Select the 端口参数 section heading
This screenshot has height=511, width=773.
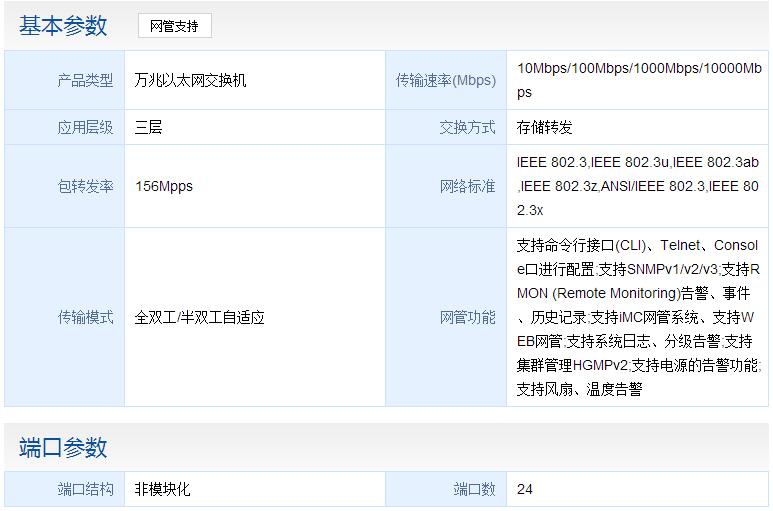[63, 447]
